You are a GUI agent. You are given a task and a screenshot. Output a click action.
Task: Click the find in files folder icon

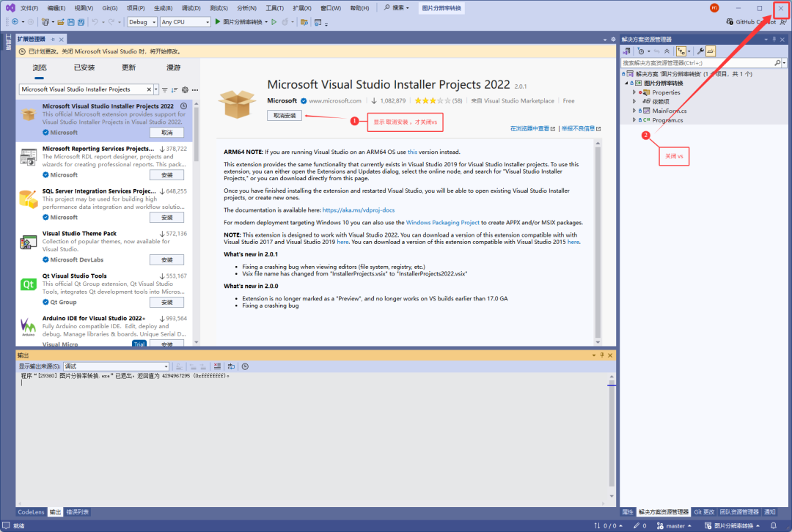pyautogui.click(x=304, y=22)
